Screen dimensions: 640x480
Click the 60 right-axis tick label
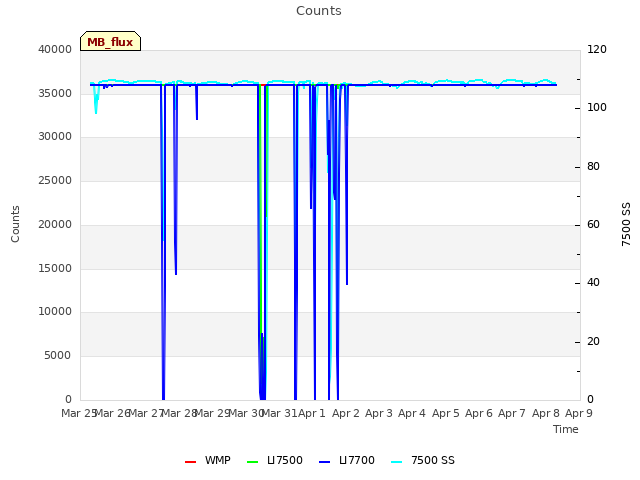(x=593, y=224)
